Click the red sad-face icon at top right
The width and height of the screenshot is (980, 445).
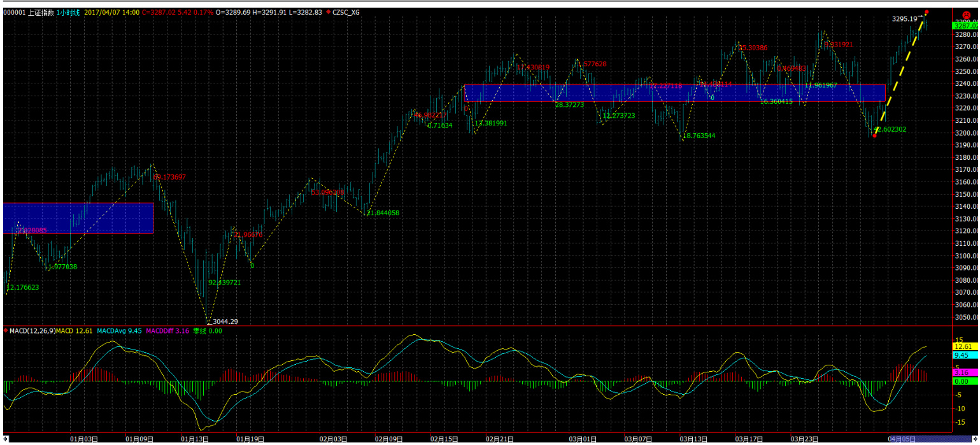pos(966,14)
